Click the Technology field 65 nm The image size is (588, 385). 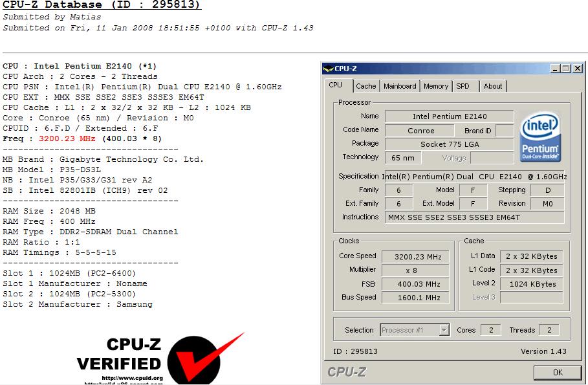(403, 158)
